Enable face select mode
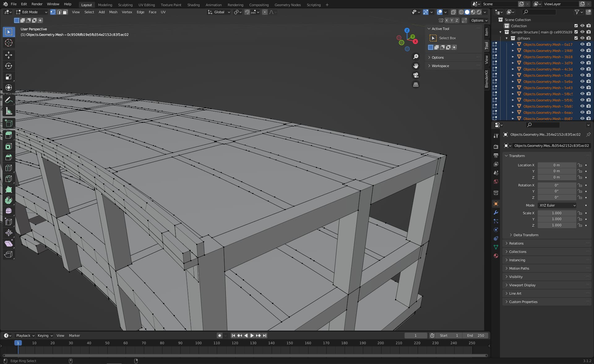The width and height of the screenshot is (594, 364). pos(65,12)
